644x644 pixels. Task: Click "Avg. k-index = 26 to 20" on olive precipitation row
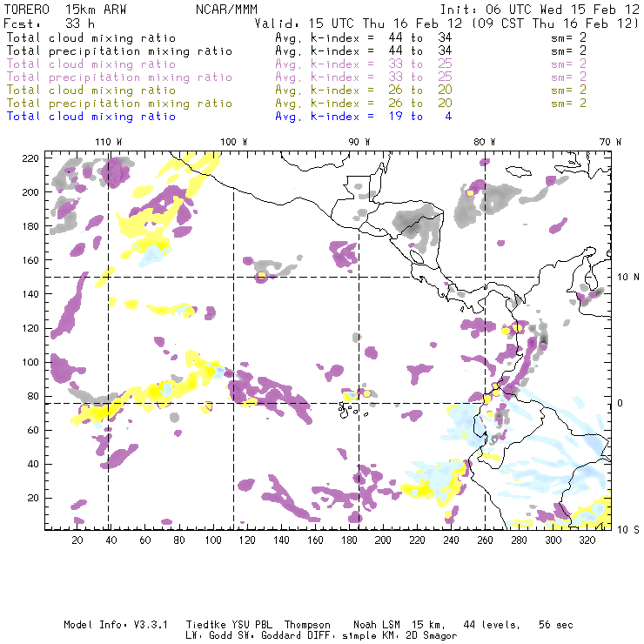[364, 103]
